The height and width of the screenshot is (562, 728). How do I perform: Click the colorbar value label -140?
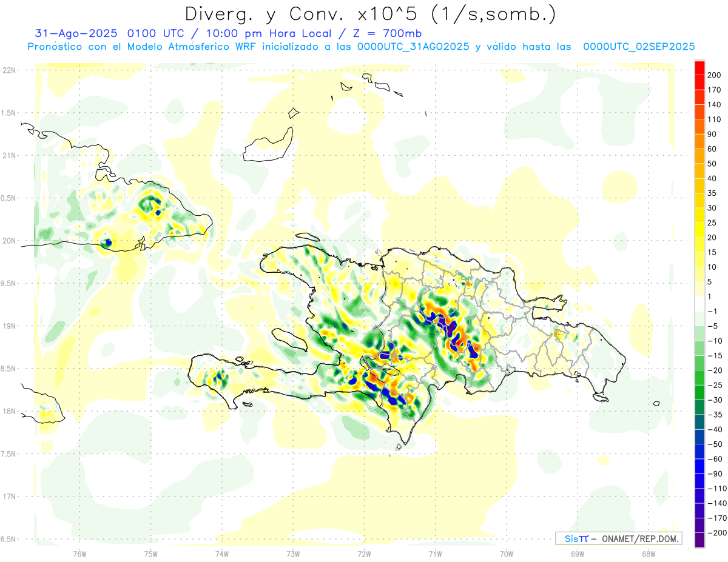[716, 503]
